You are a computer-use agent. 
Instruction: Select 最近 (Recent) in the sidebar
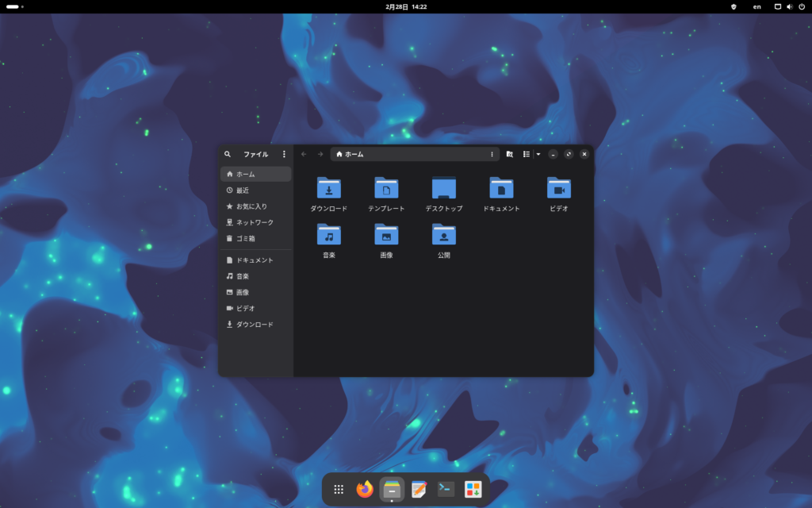(242, 190)
